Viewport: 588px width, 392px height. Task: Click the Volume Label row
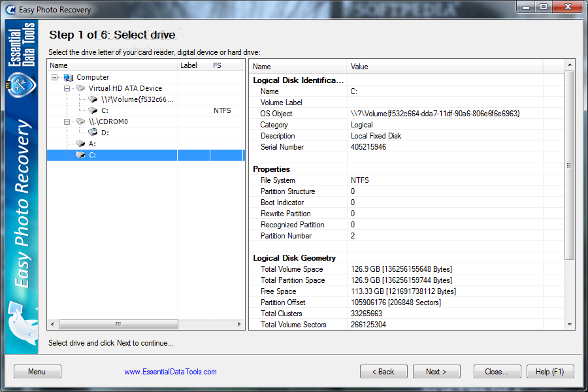coord(406,103)
